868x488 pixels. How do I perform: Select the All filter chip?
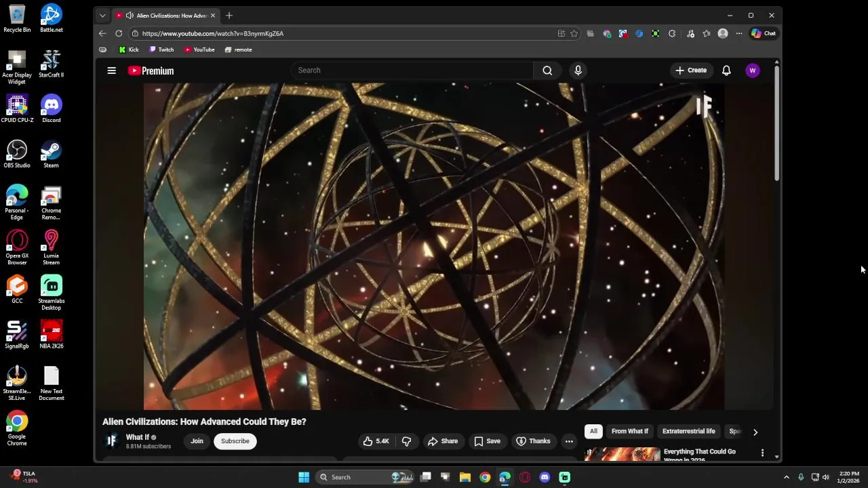pyautogui.click(x=593, y=431)
